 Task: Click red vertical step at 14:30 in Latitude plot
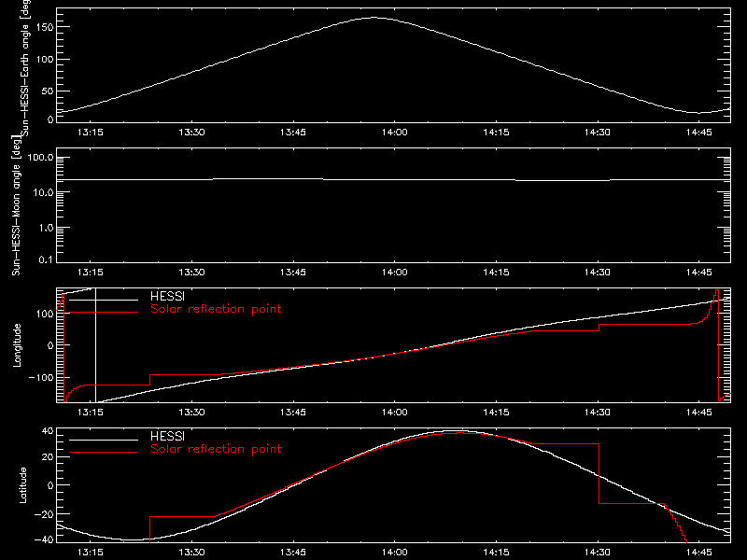click(599, 473)
